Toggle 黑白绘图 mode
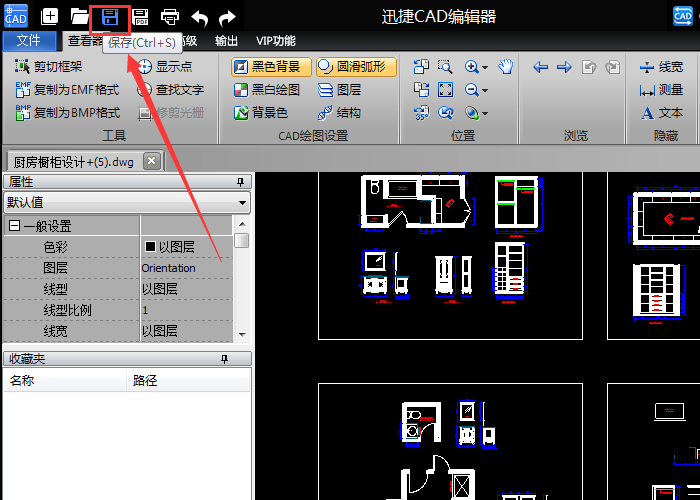 [267, 90]
